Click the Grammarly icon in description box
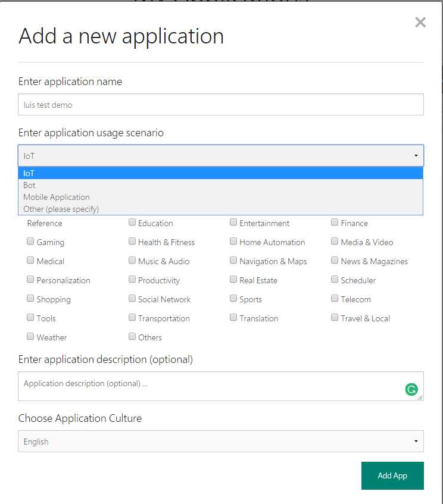 (x=411, y=389)
